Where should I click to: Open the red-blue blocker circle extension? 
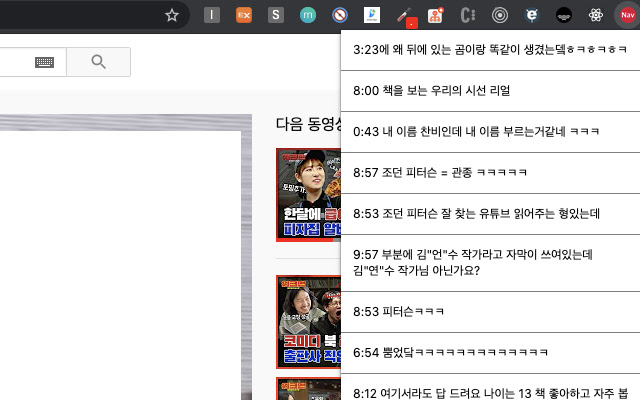point(340,16)
